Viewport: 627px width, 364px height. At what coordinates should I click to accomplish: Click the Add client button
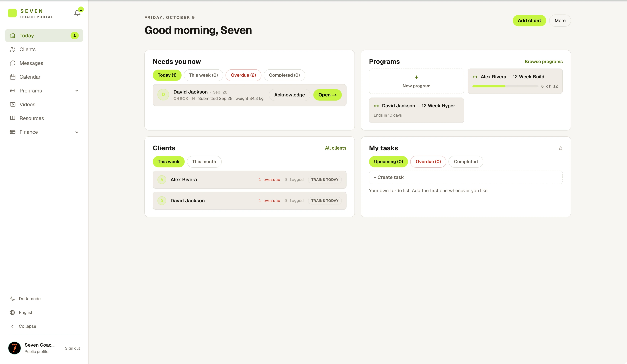529,21
